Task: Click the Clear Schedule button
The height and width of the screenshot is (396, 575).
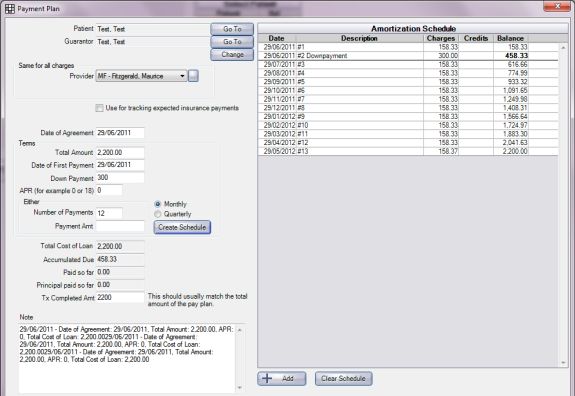Action: [344, 378]
